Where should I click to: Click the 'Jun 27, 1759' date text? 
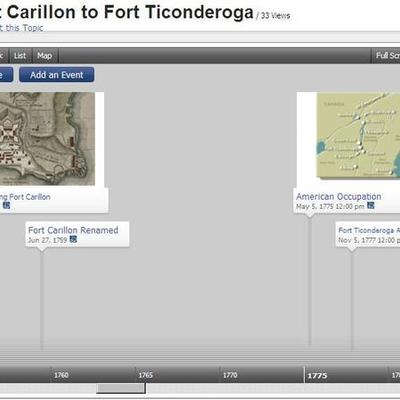[x=48, y=240]
